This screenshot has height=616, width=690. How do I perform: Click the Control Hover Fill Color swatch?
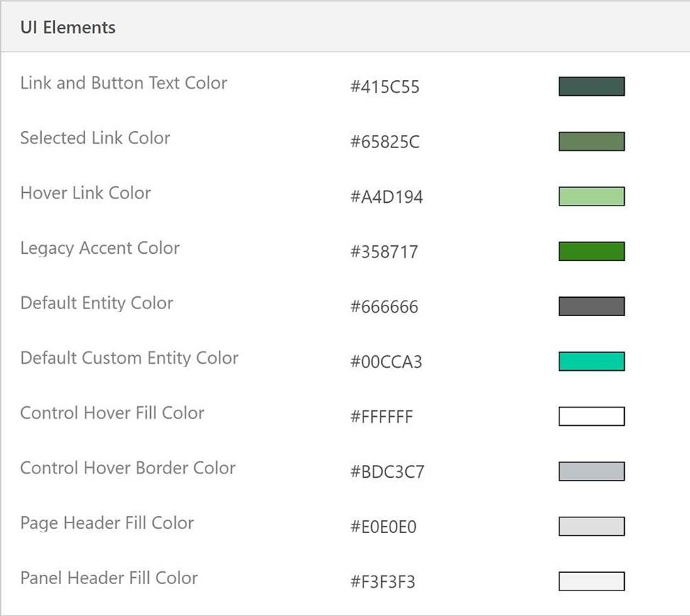tap(591, 416)
